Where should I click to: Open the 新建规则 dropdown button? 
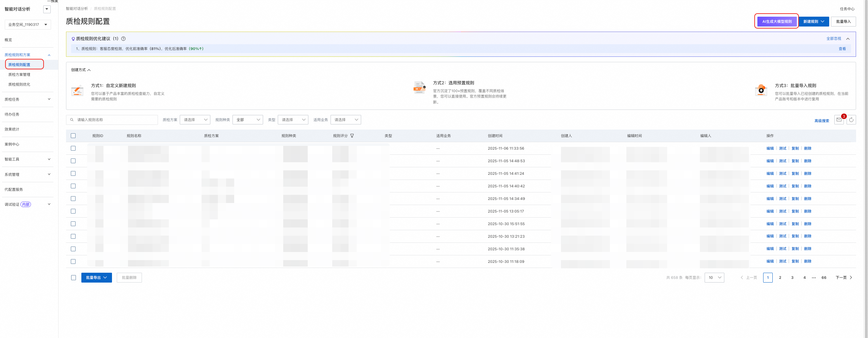click(x=814, y=21)
